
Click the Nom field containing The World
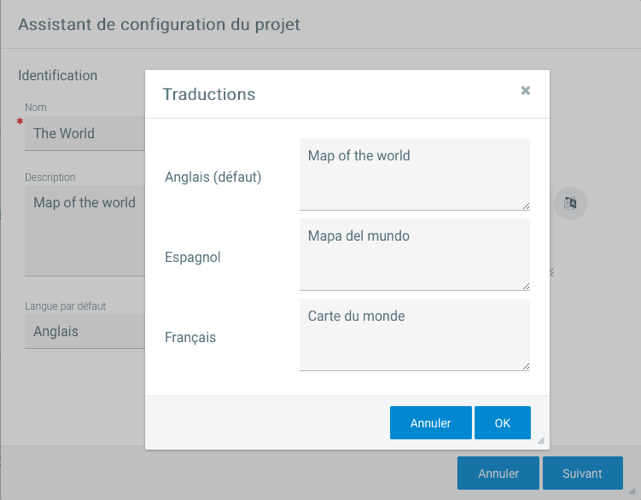85,133
